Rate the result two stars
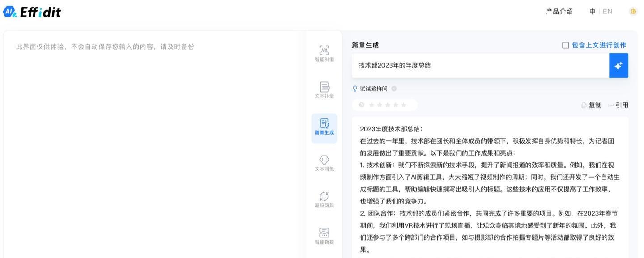Screen dimensions: 644x258 tap(379, 105)
